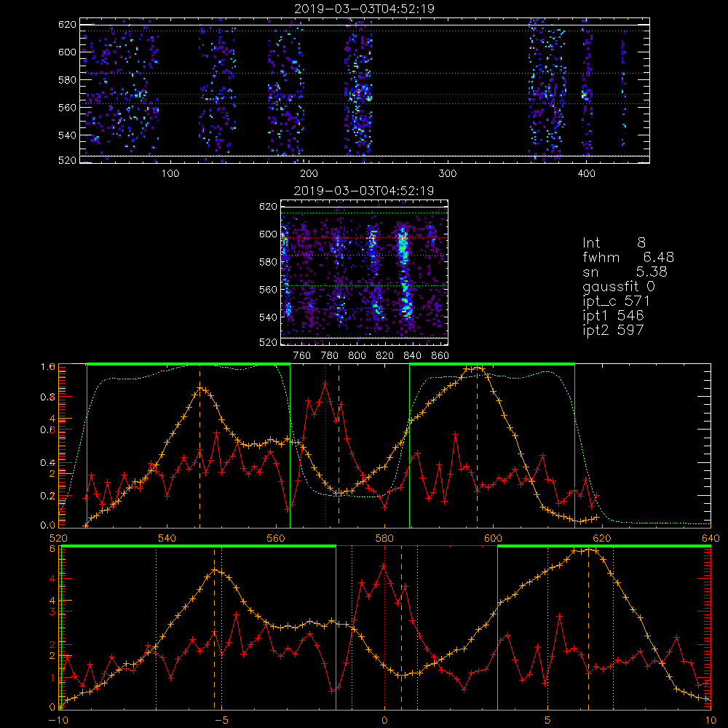Click the '840' x-axis tick label

tap(412, 356)
